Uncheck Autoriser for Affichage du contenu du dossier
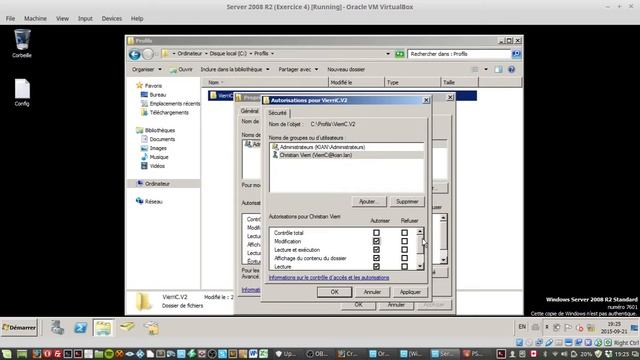640x360 pixels. [x=376, y=258]
